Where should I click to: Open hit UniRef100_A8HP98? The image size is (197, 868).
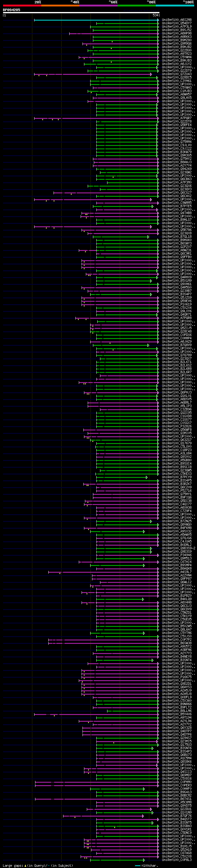pyautogui.click(x=177, y=34)
